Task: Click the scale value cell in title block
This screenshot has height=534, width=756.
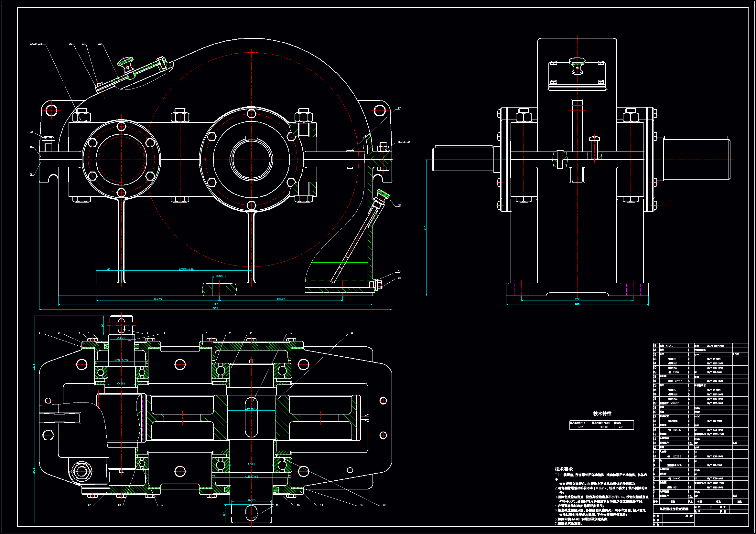Action: [x=711, y=507]
